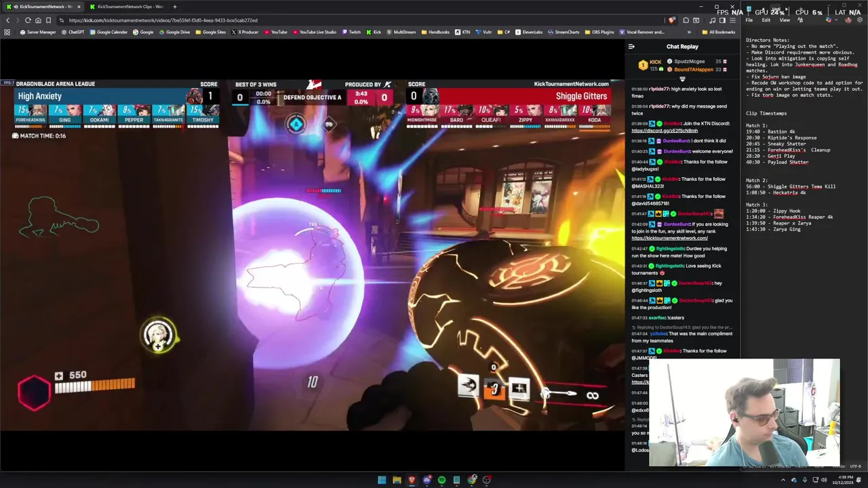Open the Notepad View menu
Screen dimensions: 868x488
785,20
